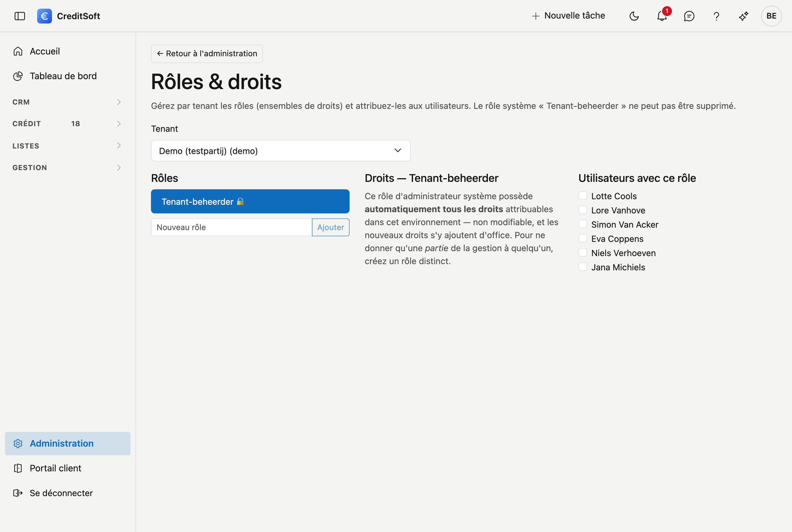The width and height of the screenshot is (792, 532).
Task: Click the Niels Verhoeven name label
Action: click(x=623, y=253)
